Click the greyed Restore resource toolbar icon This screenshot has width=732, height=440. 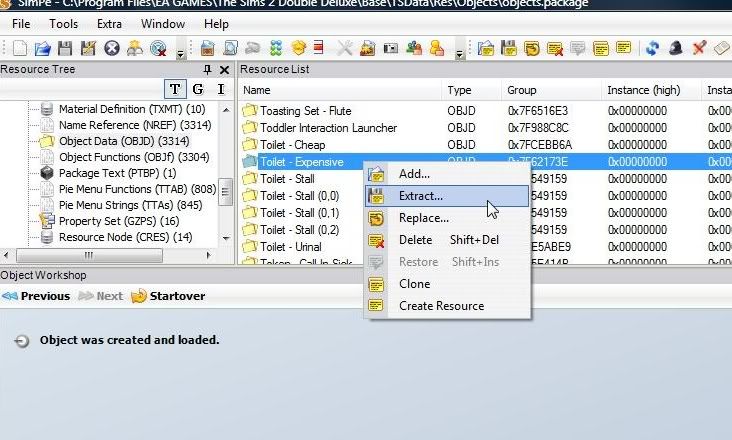click(578, 48)
